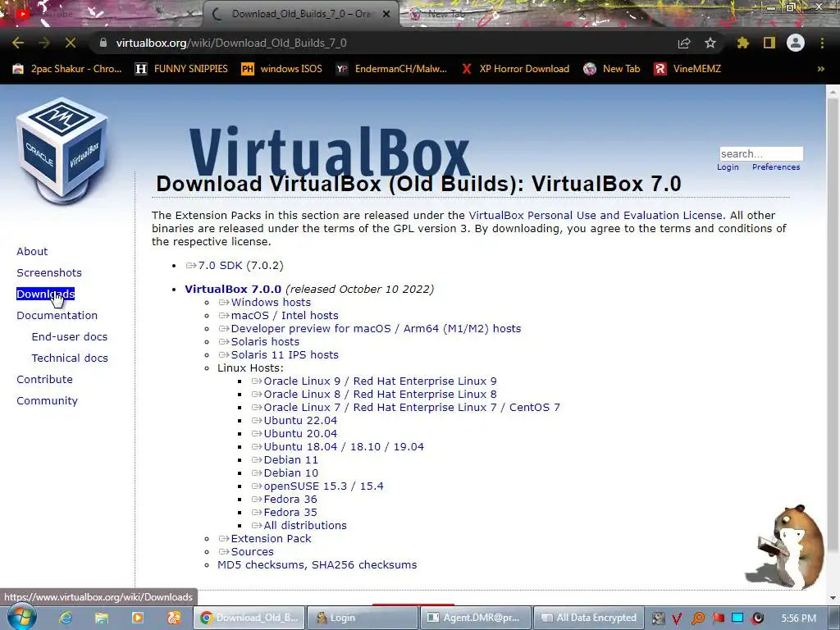Download the macOS / Intel hosts package
The height and width of the screenshot is (630, 840).
click(285, 316)
